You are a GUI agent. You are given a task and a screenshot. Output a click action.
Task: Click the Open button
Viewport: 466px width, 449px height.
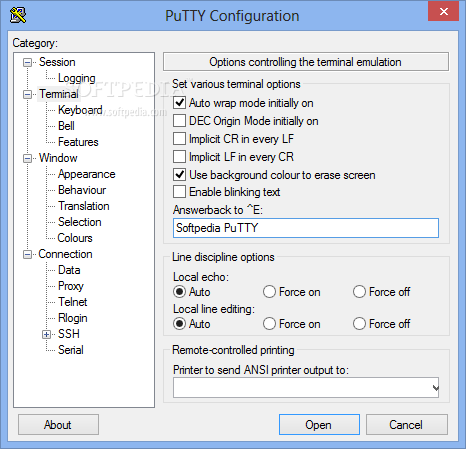click(x=319, y=425)
